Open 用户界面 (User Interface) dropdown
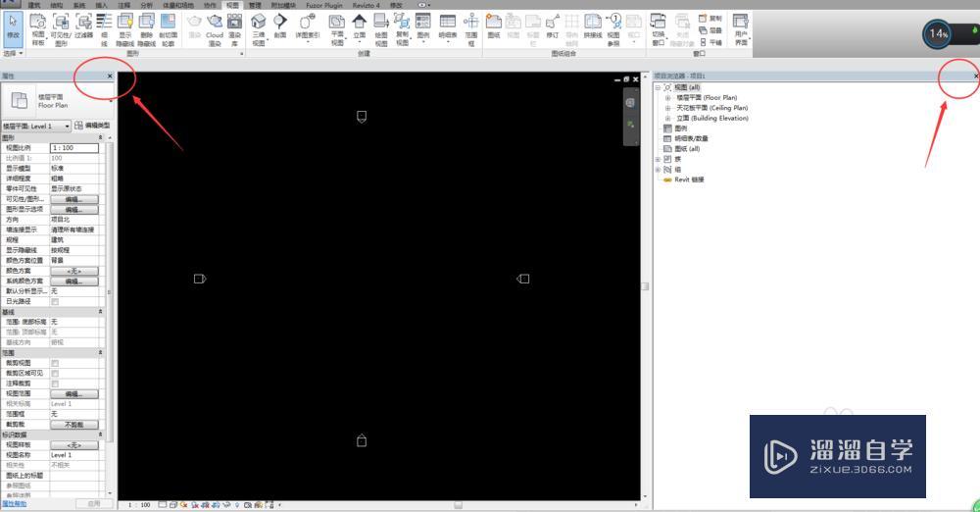The image size is (980, 512). 741,29
